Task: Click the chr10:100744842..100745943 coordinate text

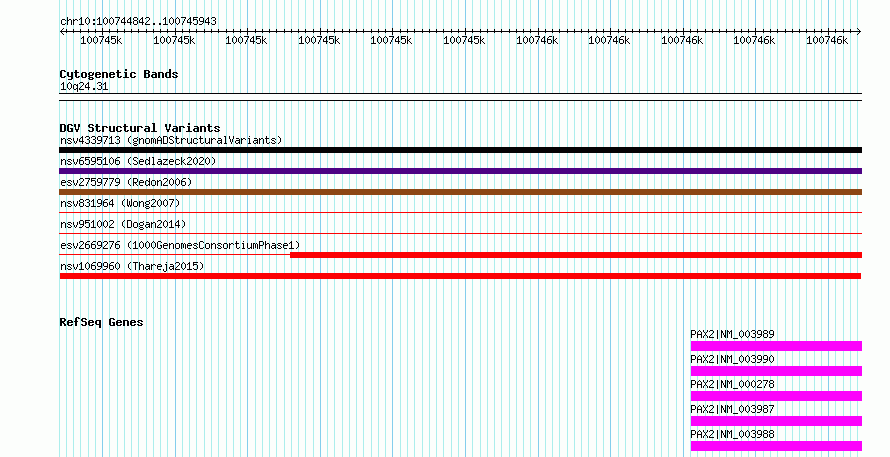Action: (x=138, y=22)
